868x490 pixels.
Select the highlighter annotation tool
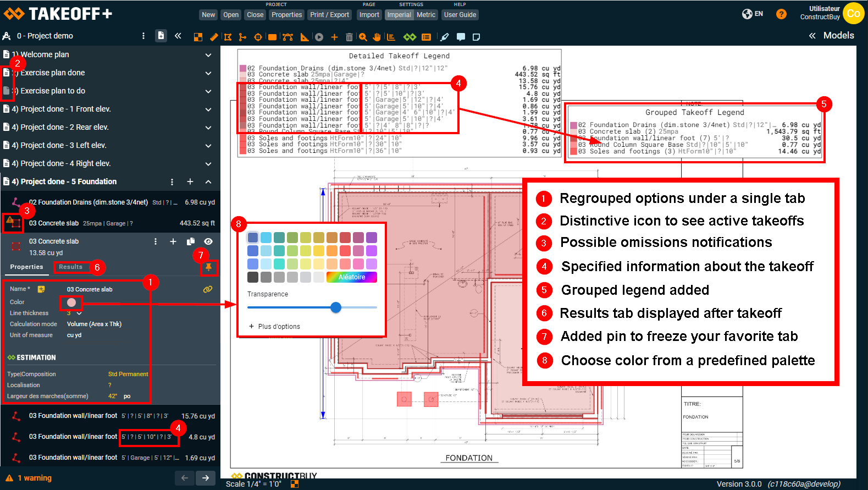click(x=445, y=37)
